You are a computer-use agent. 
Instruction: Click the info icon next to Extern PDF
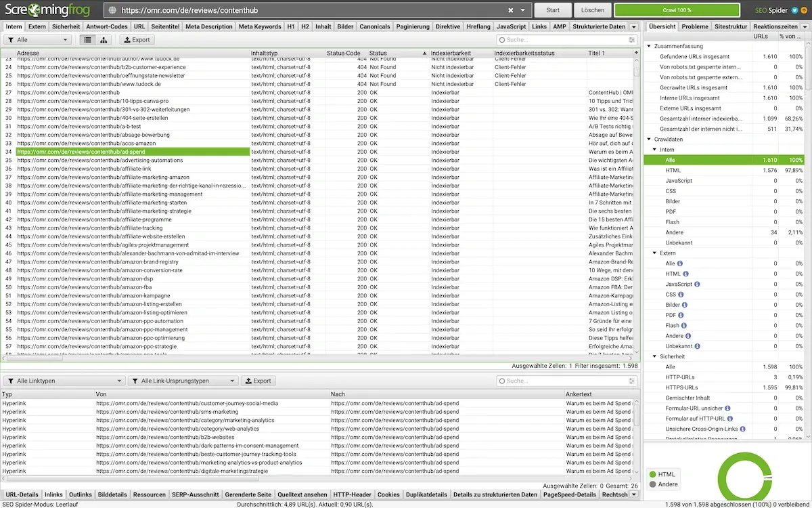pyautogui.click(x=682, y=315)
